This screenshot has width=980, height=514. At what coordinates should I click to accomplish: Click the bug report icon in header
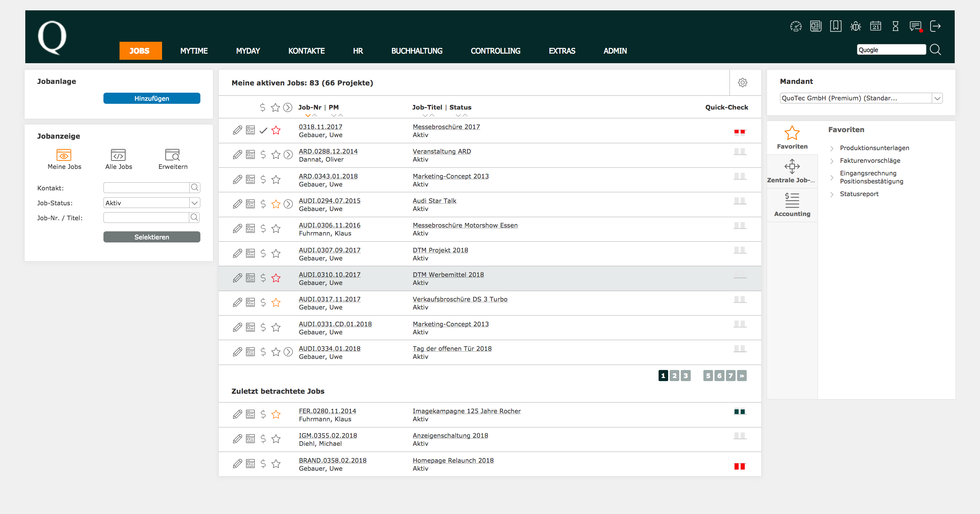(x=855, y=26)
